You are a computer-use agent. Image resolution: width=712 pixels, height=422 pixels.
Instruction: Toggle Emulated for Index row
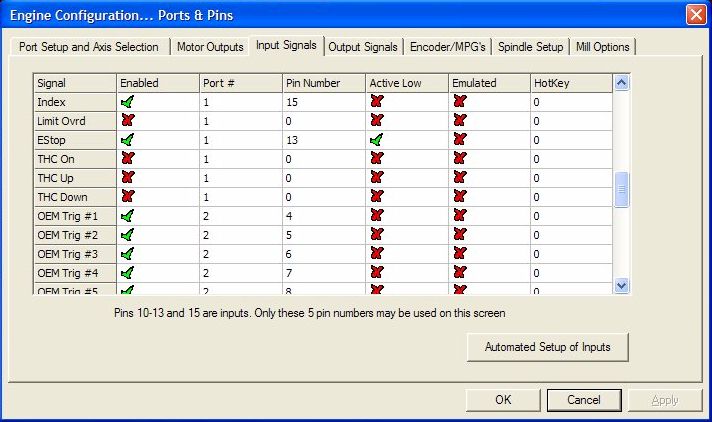click(x=460, y=101)
